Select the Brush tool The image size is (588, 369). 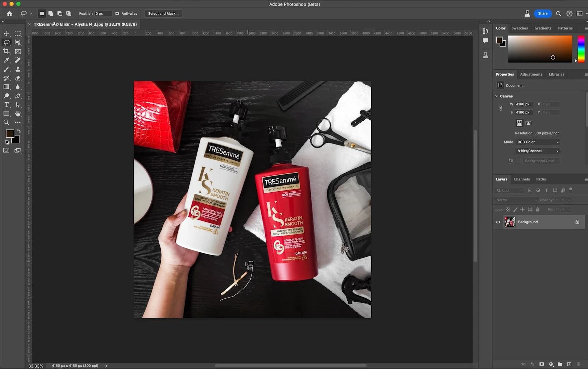click(6, 69)
